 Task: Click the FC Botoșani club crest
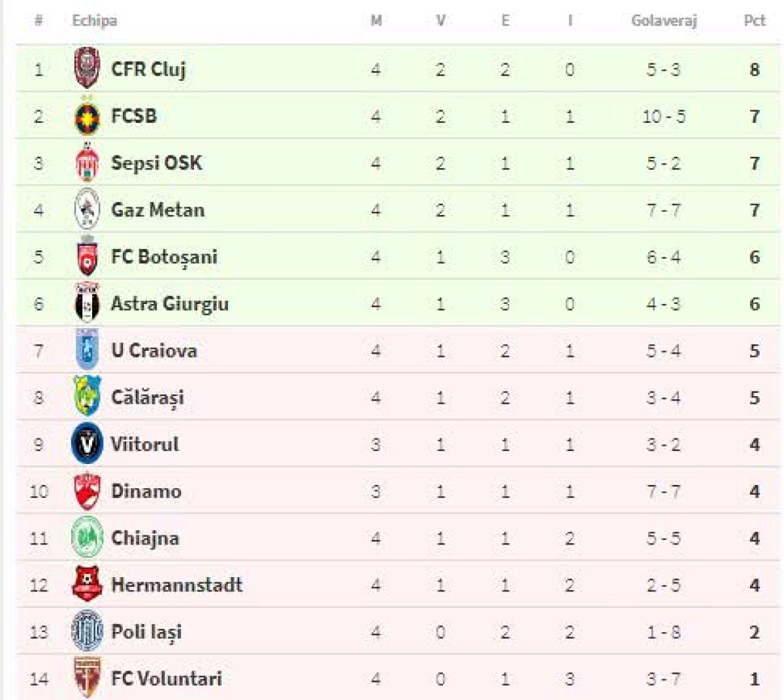[x=87, y=257]
